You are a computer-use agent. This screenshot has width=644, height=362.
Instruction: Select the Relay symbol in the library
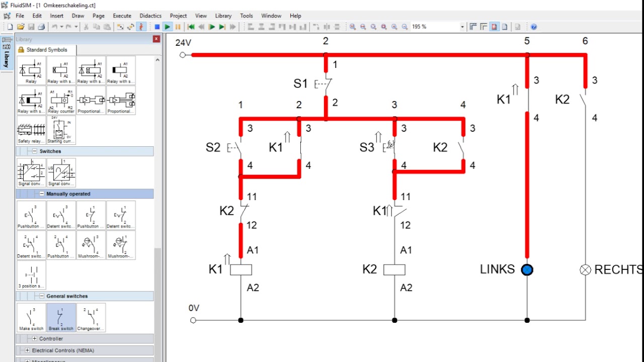31,70
